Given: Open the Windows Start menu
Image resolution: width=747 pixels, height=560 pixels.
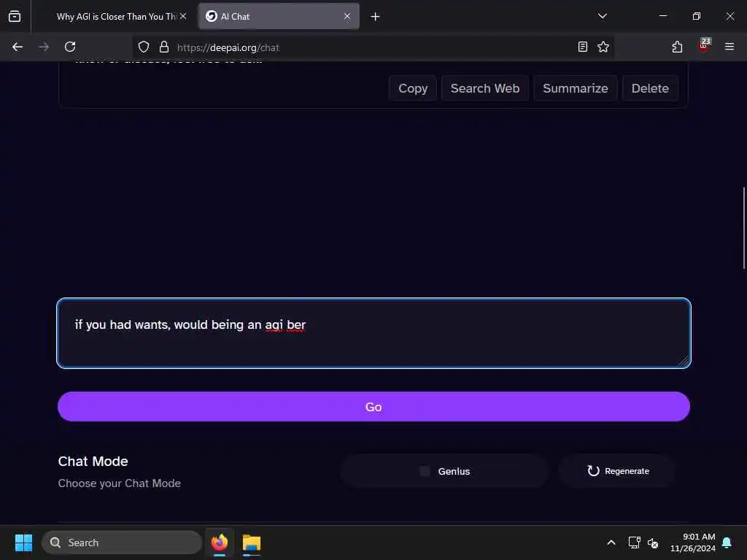Looking at the screenshot, I should tap(23, 542).
